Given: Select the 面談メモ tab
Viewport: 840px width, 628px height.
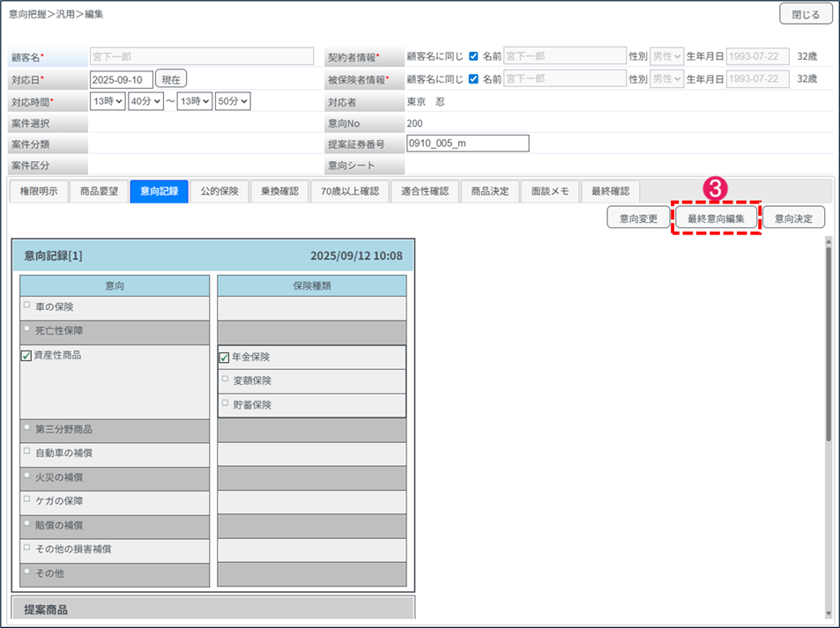Looking at the screenshot, I should [548, 192].
